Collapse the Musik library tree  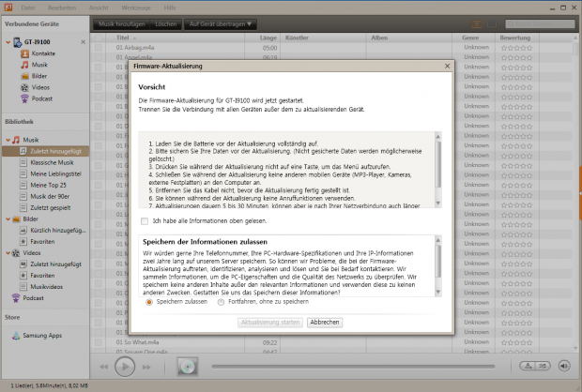(8, 140)
